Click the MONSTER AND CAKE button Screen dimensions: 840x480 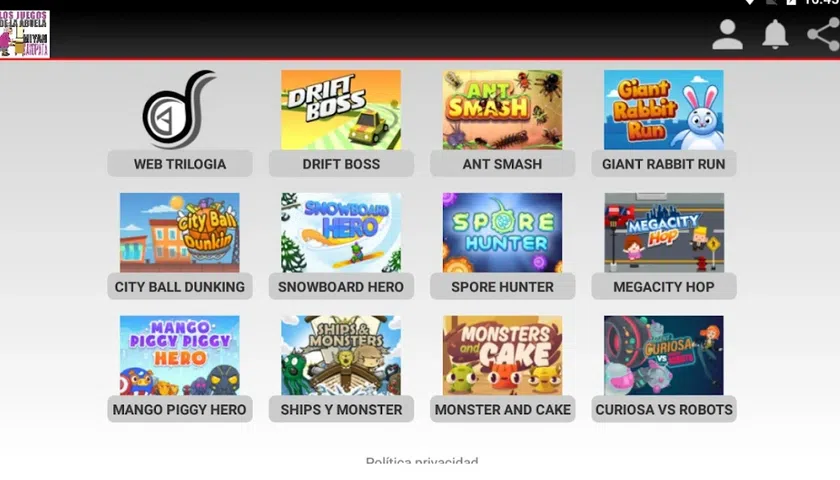pyautogui.click(x=502, y=409)
